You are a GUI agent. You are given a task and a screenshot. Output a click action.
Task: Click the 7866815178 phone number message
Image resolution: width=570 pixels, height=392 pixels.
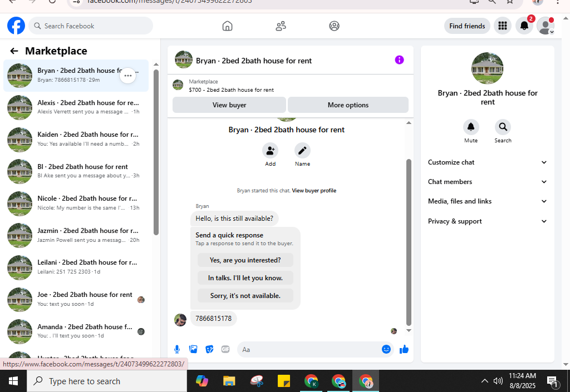click(213, 318)
